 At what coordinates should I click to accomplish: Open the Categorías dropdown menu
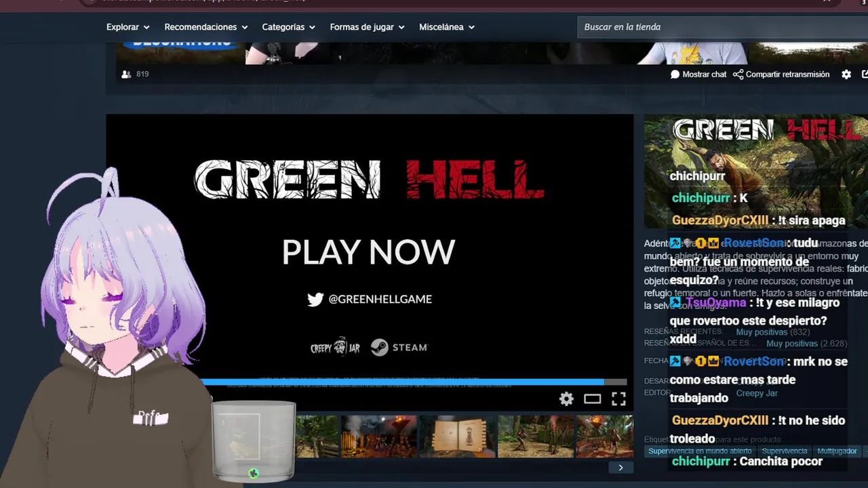(x=288, y=27)
